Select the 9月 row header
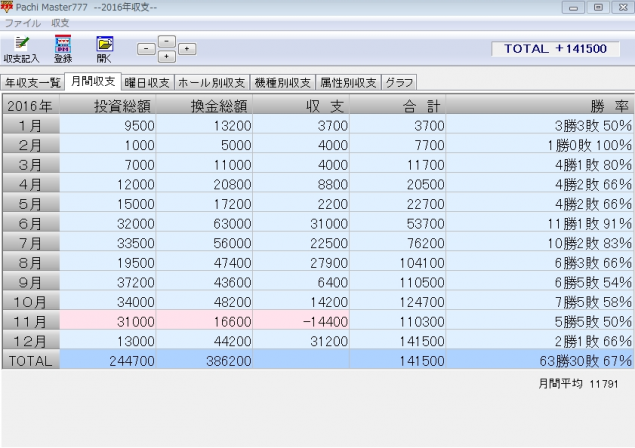Viewport: 635px width, 448px height. [31, 282]
